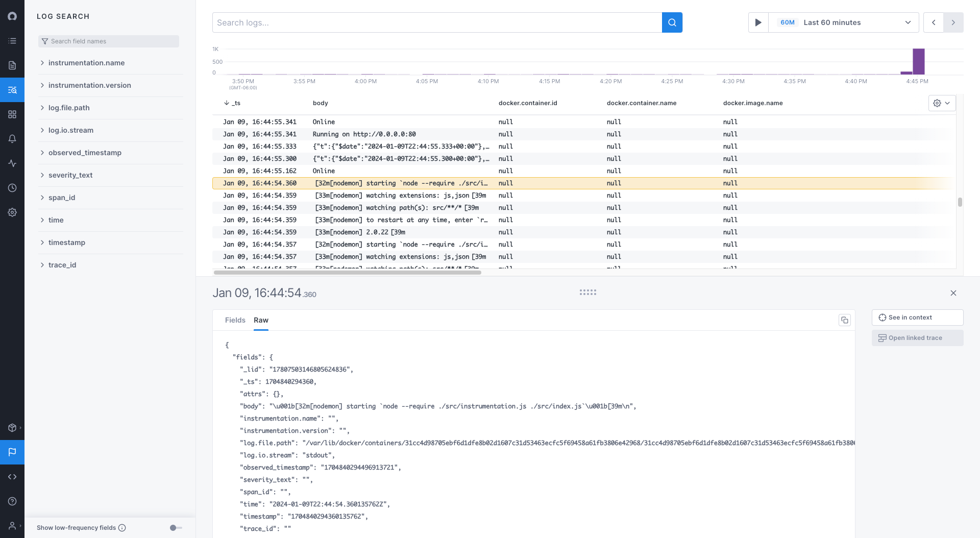Click the body column header
This screenshot has width=980, height=538.
coord(321,103)
